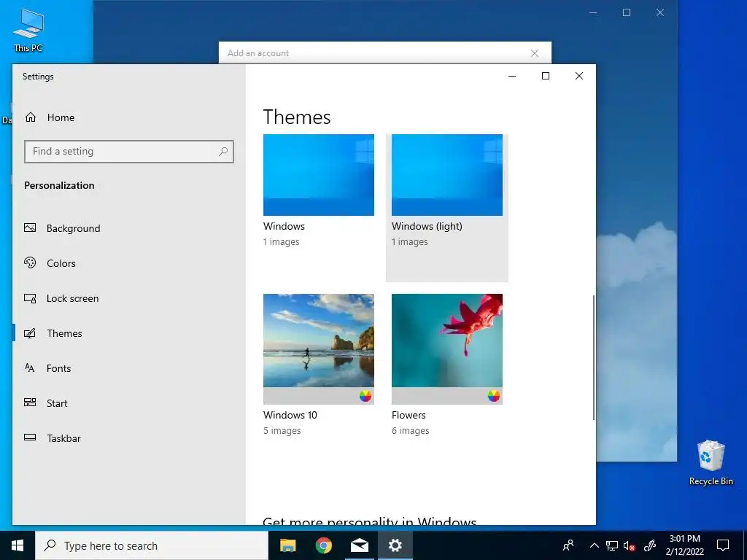The width and height of the screenshot is (747, 560).
Task: Launch Google Chrome from the taskbar
Action: [x=323, y=545]
